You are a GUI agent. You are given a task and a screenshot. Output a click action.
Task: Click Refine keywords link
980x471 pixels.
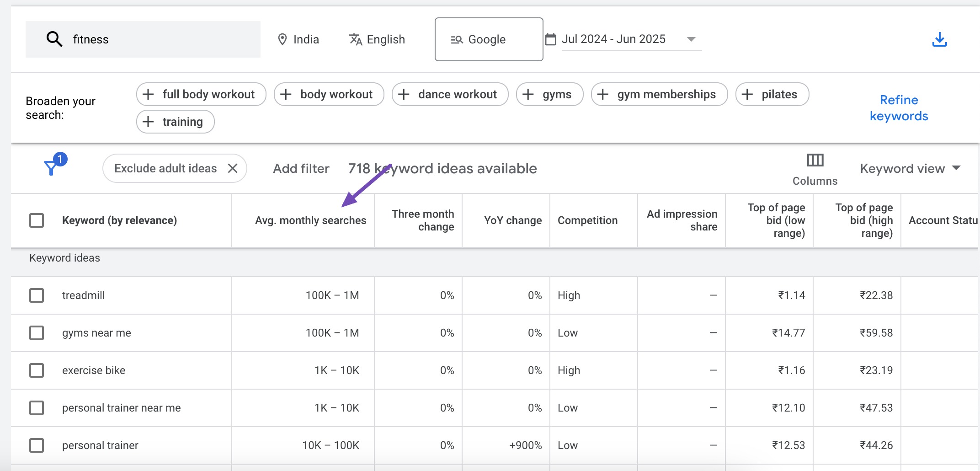(x=899, y=108)
